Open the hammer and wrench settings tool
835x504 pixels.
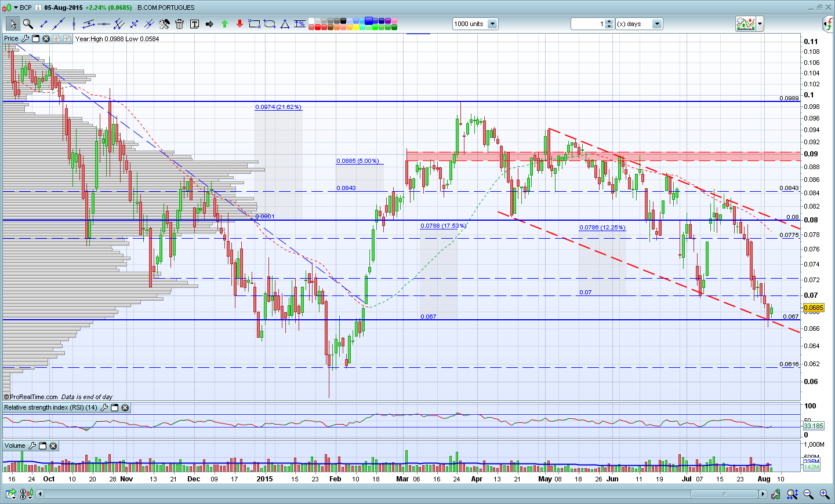(164, 24)
